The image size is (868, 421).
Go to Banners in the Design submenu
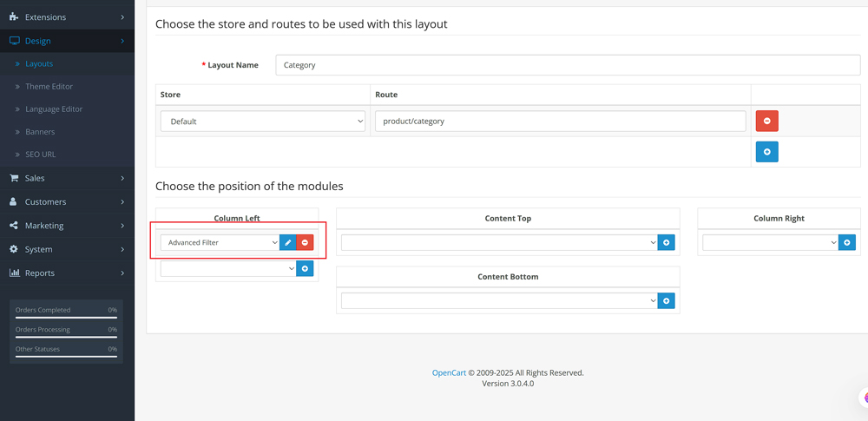[40, 132]
